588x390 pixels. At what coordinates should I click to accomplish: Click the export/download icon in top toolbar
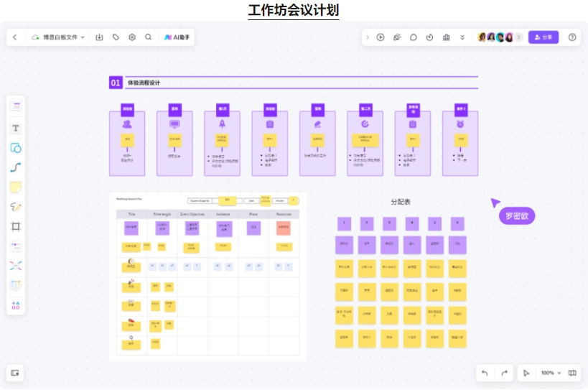[x=100, y=37]
